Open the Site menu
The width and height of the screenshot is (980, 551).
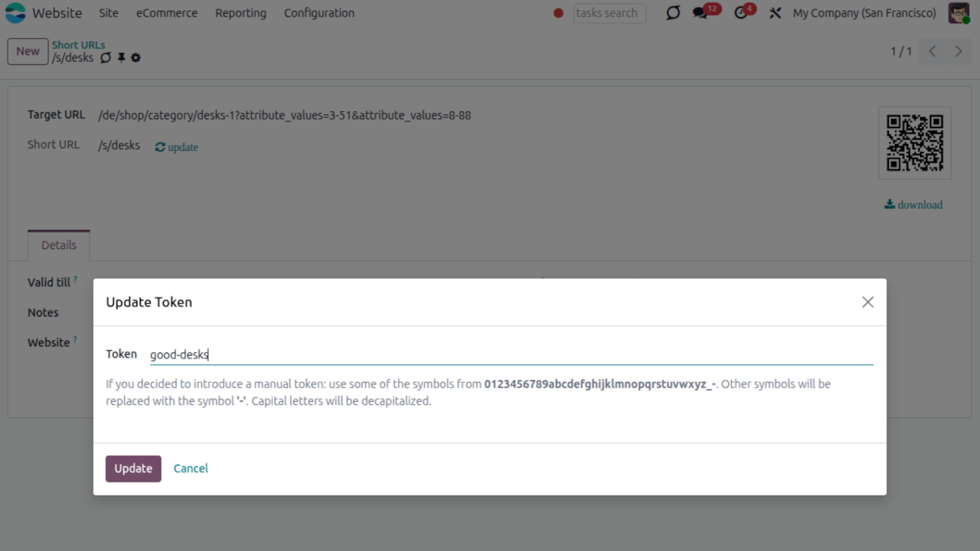point(108,13)
